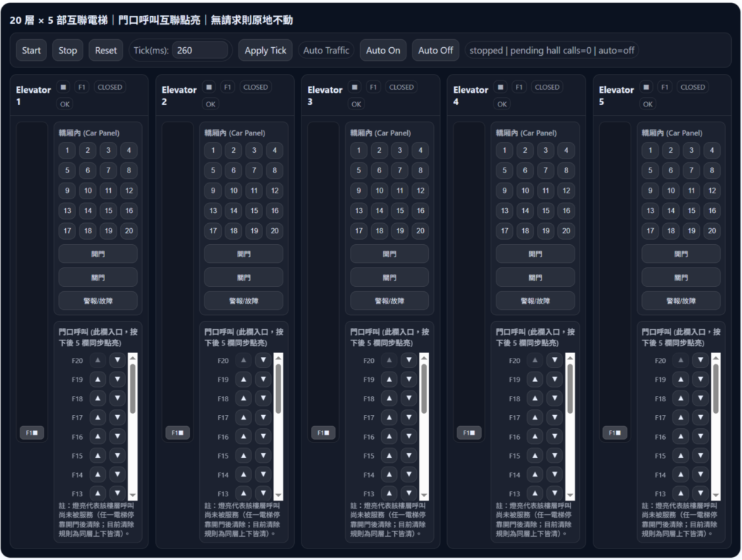The image size is (742, 560).
Task: Click the Start simulation button
Action: tap(31, 51)
